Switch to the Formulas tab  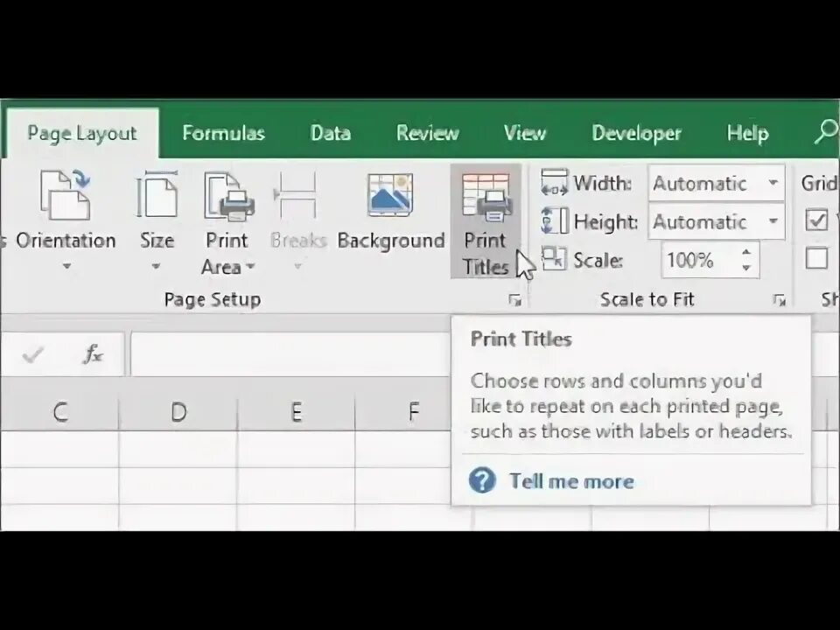coord(223,133)
